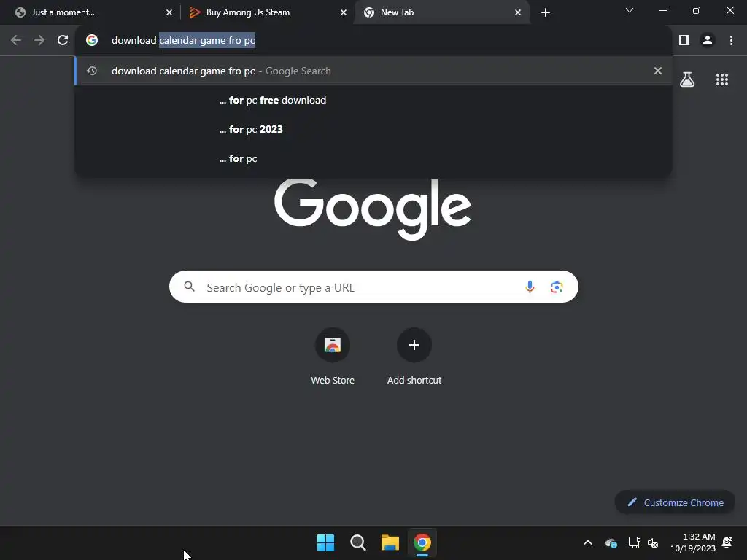The image size is (747, 560).
Task: Open the Google apps grid
Action: tap(722, 79)
